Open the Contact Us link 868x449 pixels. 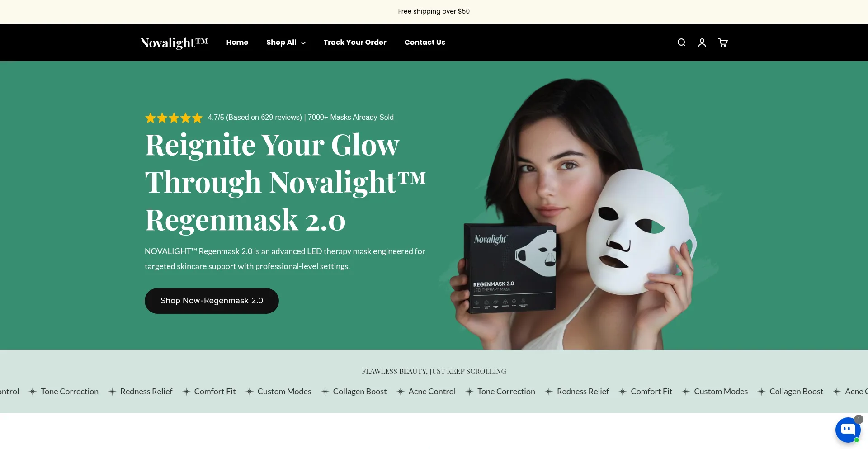point(425,43)
